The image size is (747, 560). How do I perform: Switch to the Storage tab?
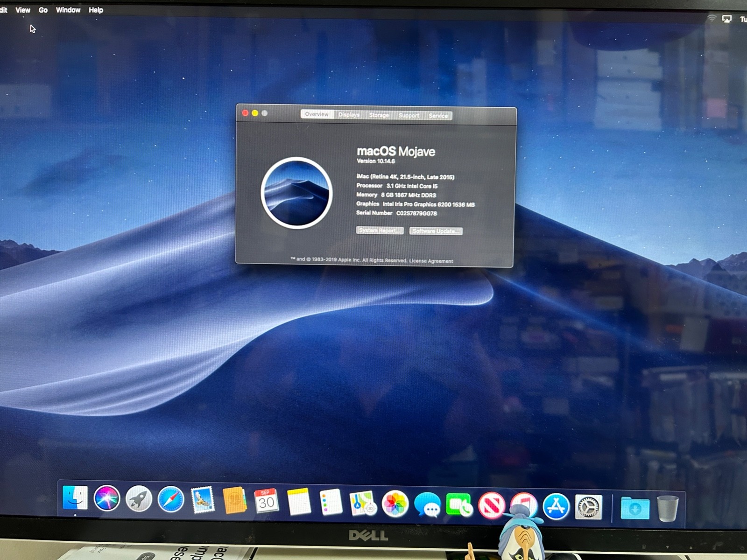click(x=379, y=115)
